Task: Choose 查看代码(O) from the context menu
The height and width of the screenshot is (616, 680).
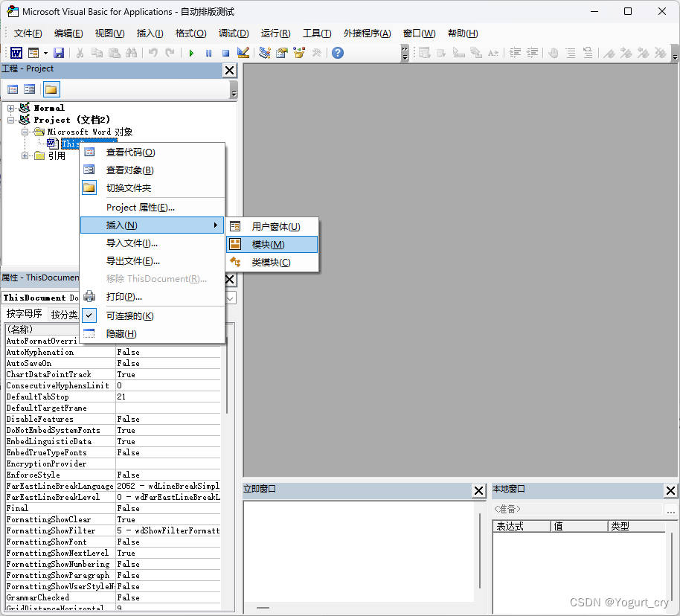Action: pos(153,153)
